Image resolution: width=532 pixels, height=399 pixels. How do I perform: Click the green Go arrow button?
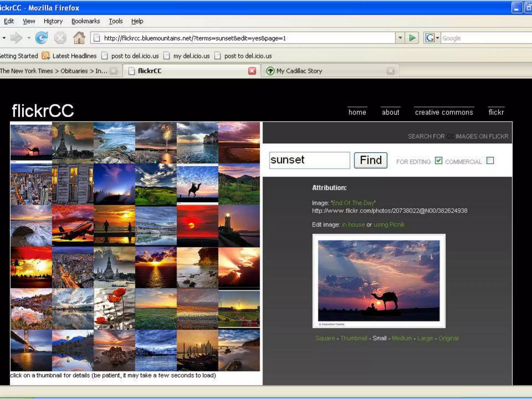pos(412,38)
